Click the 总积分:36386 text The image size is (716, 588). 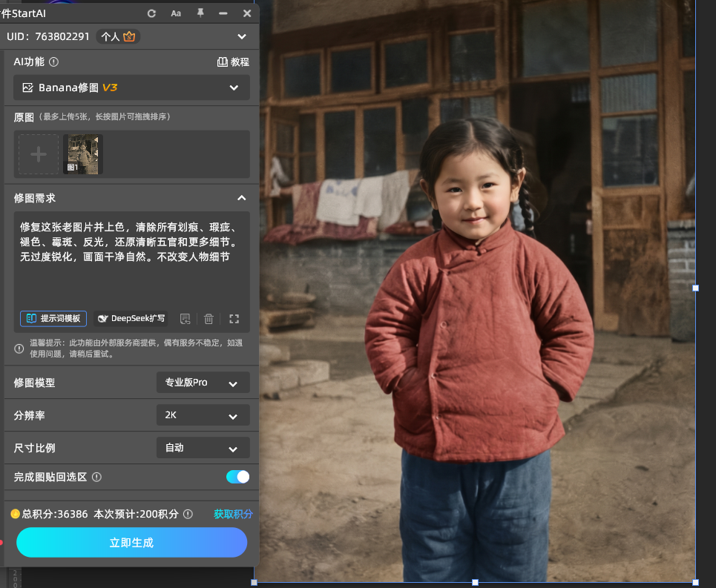tap(55, 514)
